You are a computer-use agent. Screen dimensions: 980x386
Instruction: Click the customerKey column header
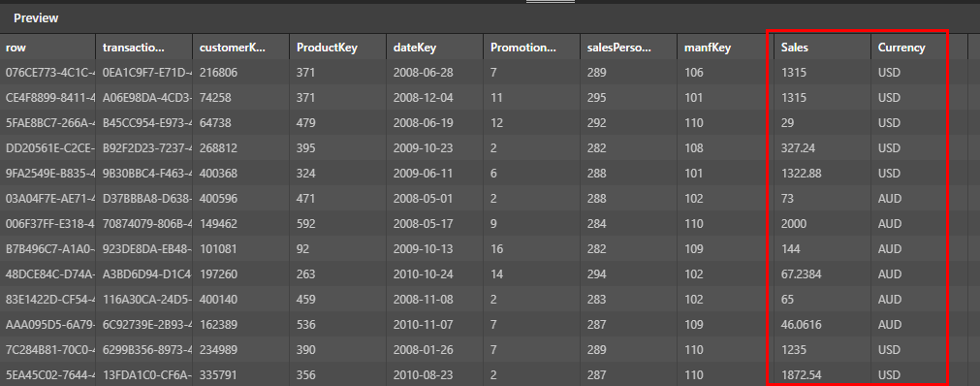pyautogui.click(x=240, y=48)
